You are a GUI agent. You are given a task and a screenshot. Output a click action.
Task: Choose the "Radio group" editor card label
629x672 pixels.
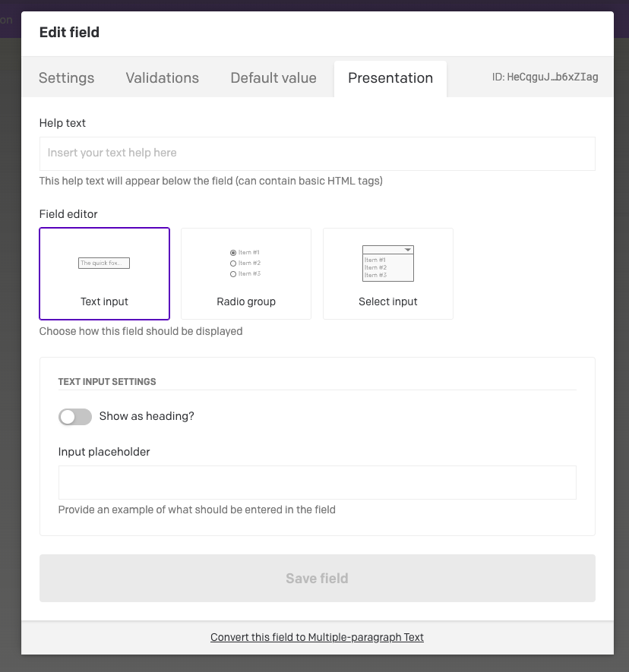[246, 301]
